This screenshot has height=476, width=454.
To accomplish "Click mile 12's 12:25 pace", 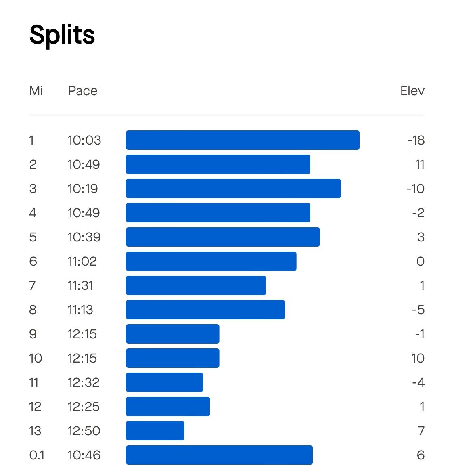I will (84, 407).
